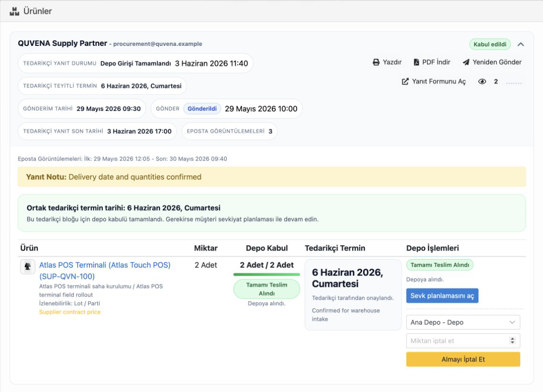Toggle the eye view-count icon
The image size is (543, 392).
click(482, 82)
